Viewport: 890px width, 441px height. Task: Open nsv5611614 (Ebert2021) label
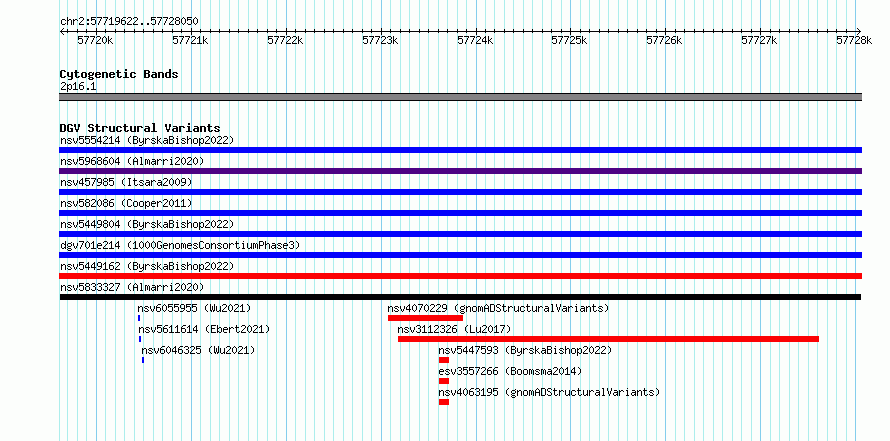[204, 329]
